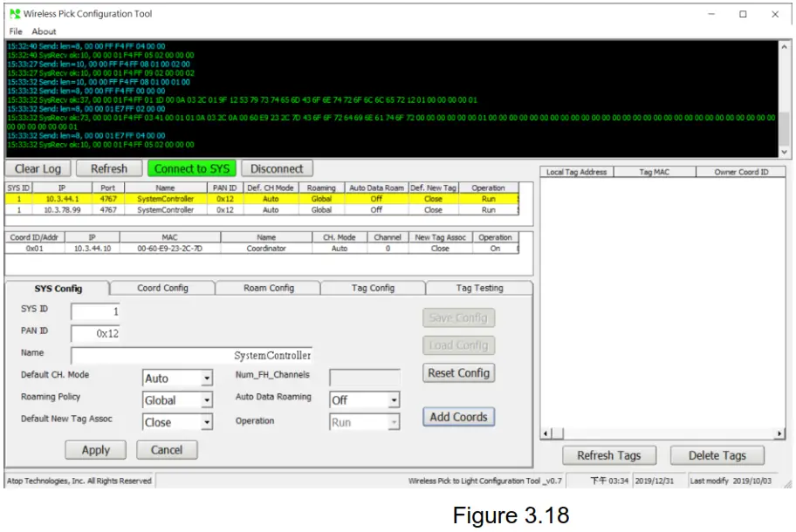Viewport: 796px width, 532px height.
Task: Open the File menu
Action: pos(16,31)
